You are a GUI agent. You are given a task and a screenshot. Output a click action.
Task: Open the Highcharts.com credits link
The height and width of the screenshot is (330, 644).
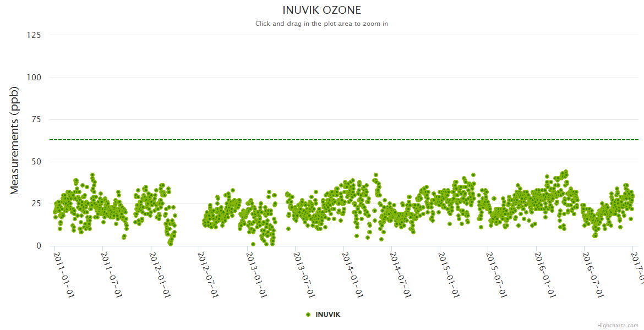618,325
